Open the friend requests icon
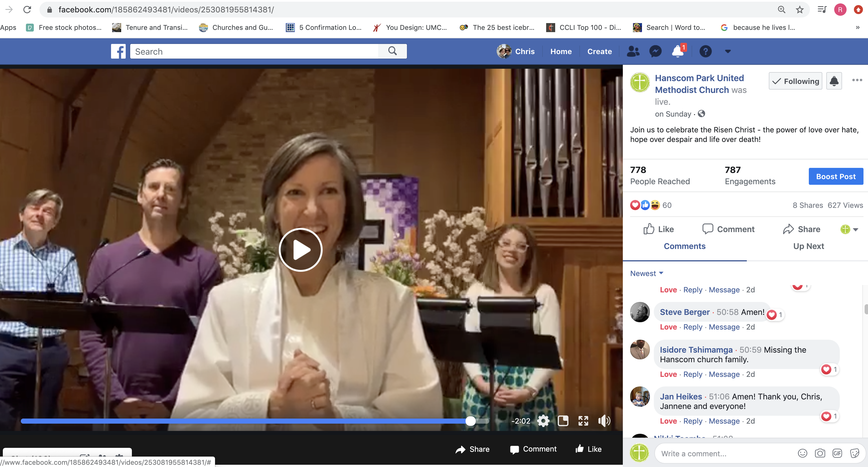Image resolution: width=868 pixels, height=467 pixels. click(633, 52)
